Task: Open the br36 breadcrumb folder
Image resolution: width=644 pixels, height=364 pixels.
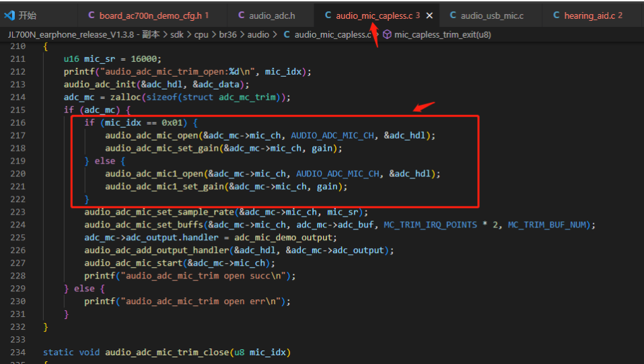Action: [x=227, y=34]
